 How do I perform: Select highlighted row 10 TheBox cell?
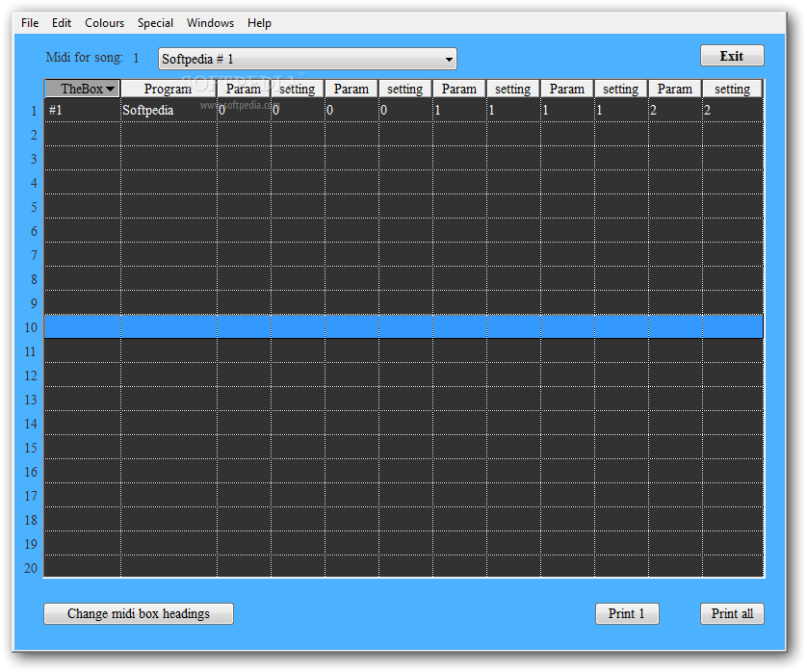coord(83,327)
